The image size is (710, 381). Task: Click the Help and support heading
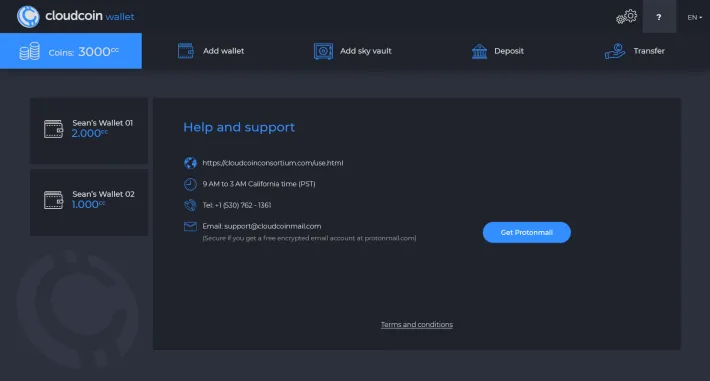click(x=239, y=127)
